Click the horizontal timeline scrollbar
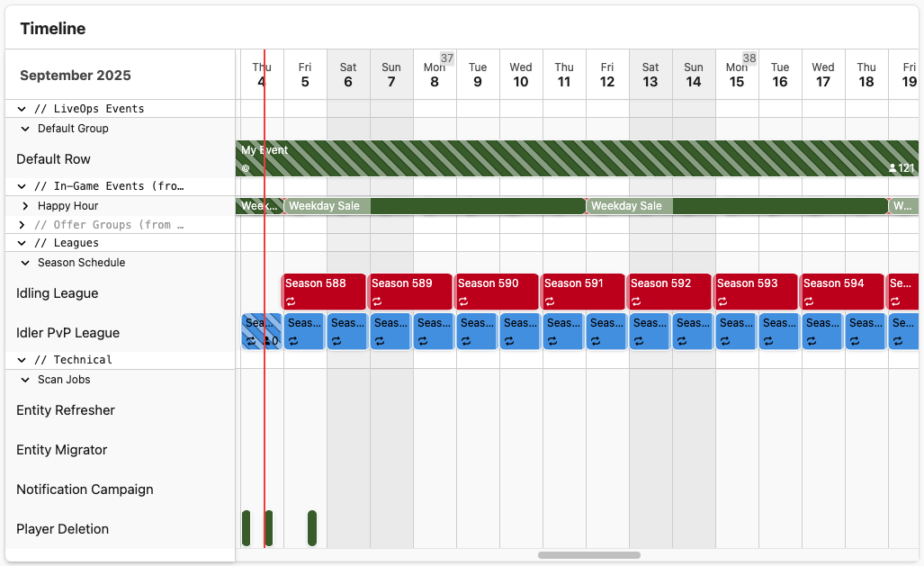 589,555
